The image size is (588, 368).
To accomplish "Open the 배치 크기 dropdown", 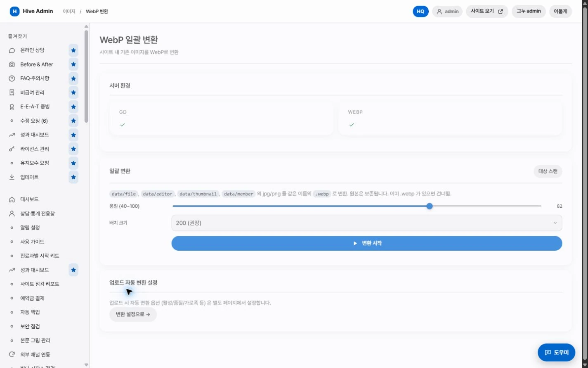I will (x=366, y=223).
